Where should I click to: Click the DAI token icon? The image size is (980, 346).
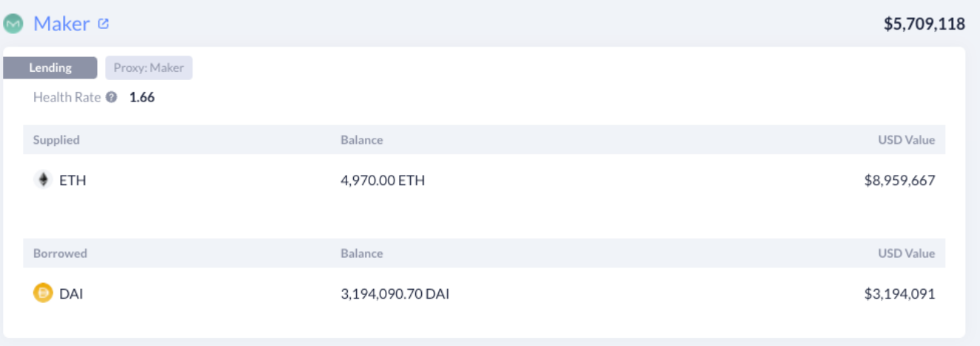43,293
